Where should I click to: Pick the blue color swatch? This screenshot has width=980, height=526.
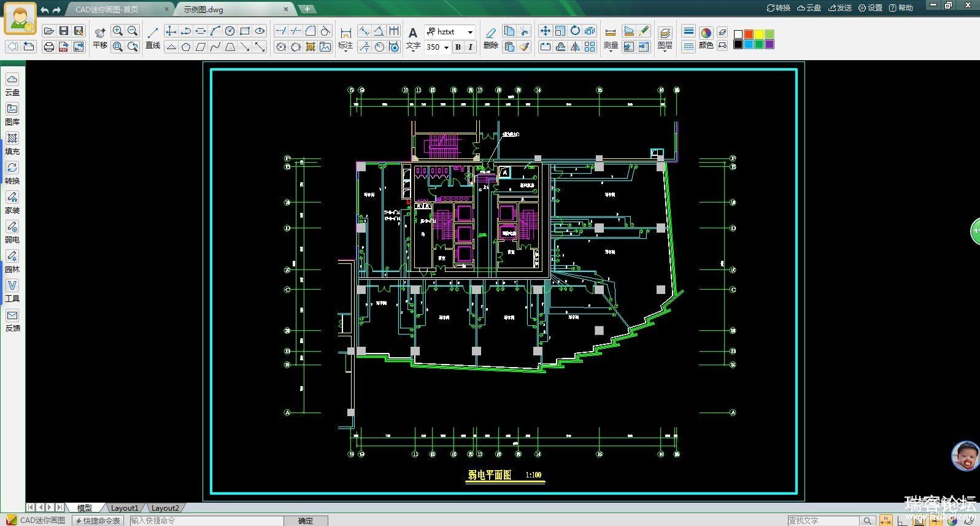749,44
